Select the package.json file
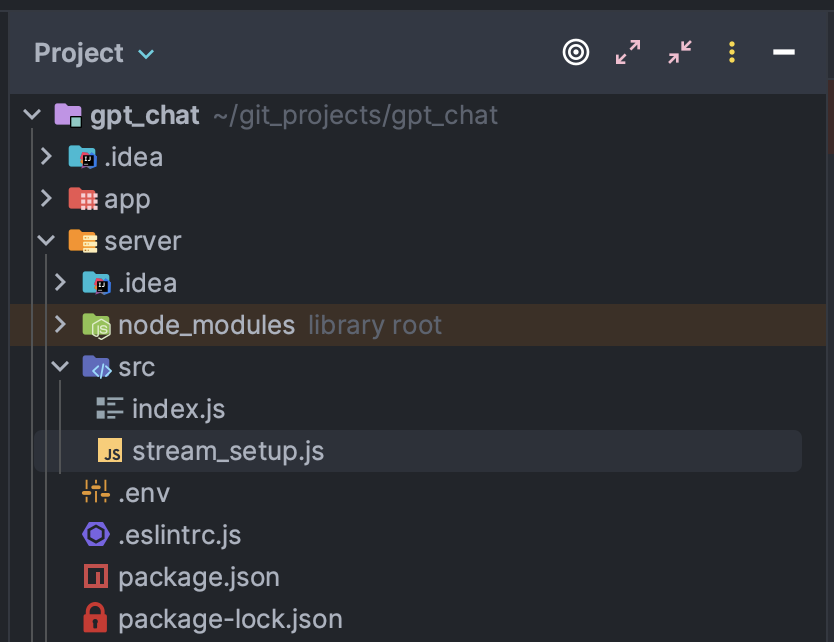The height and width of the screenshot is (642, 834). [198, 577]
